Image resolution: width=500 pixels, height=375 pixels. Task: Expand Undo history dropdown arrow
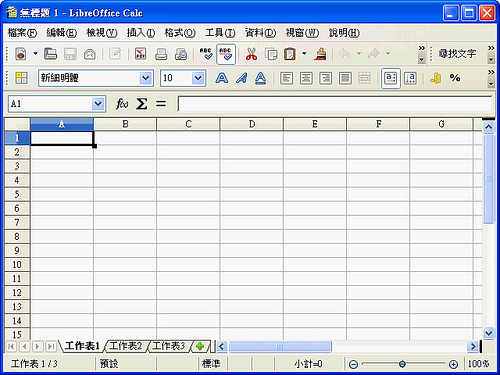pos(359,53)
